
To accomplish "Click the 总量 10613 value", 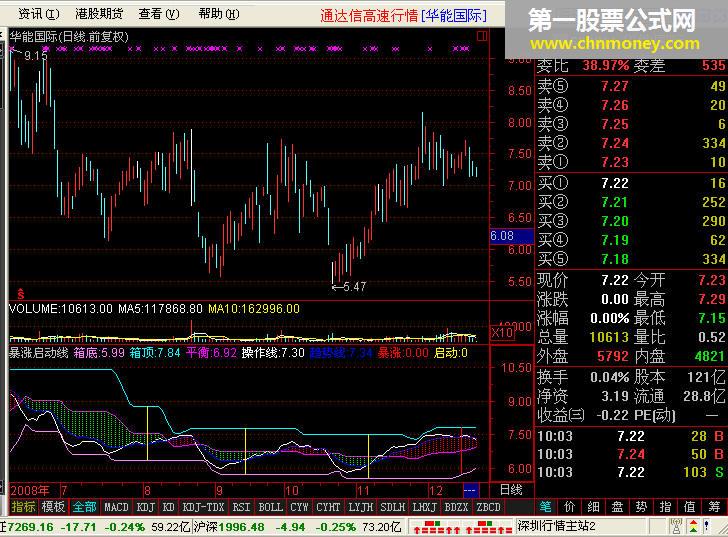I will point(609,337).
